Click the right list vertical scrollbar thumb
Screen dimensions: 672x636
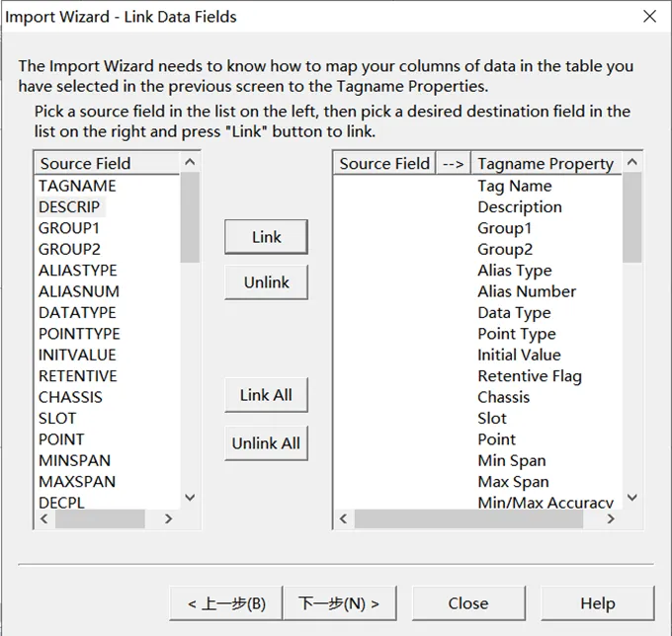tap(632, 217)
